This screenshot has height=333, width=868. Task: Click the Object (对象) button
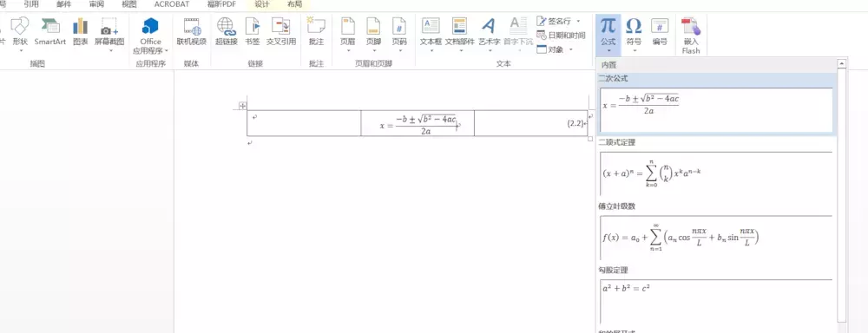pyautogui.click(x=551, y=49)
